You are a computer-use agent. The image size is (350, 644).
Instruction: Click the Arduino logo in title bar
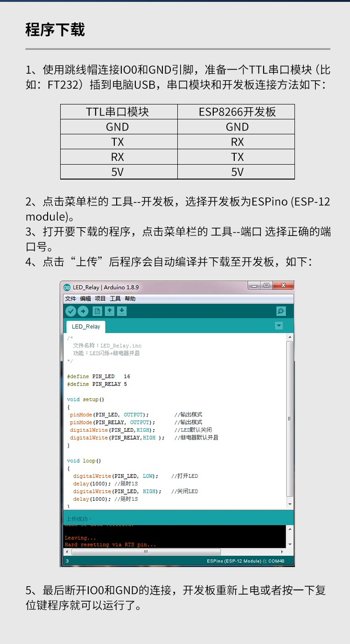coord(67,287)
